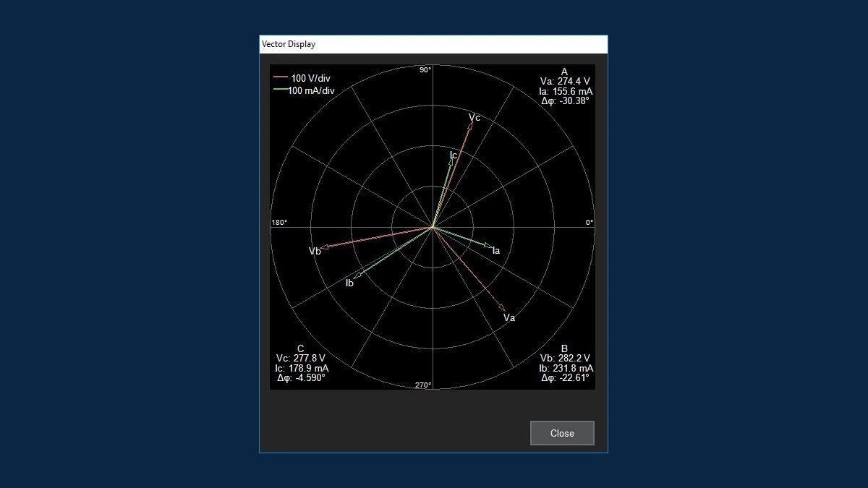Click the Vb: 282.2 V reading
Image resolution: width=868 pixels, height=488 pixels.
click(565, 358)
